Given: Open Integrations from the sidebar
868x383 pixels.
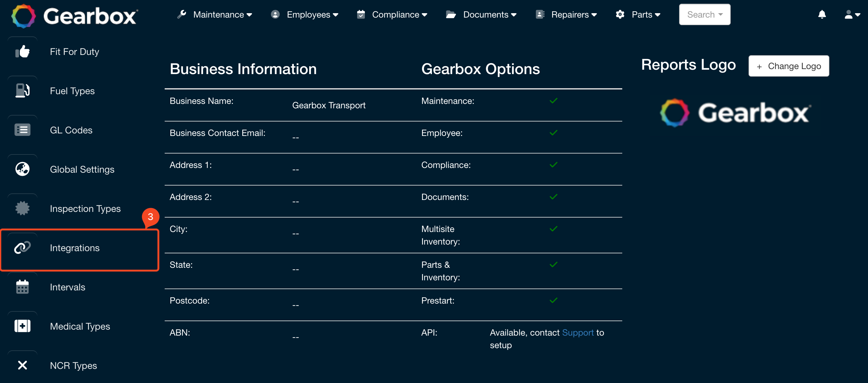Looking at the screenshot, I should tap(75, 248).
